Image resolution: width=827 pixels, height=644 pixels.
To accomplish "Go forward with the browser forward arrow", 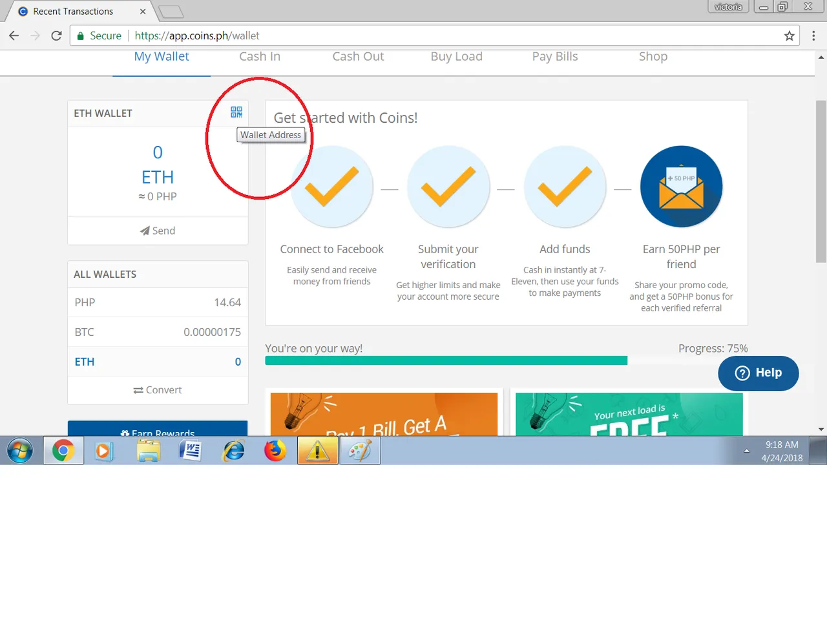I will [x=35, y=36].
